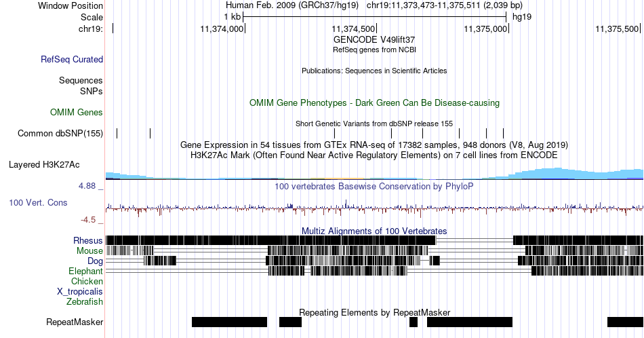Click the H3K27Ac Mark ENCODE track title

(374, 155)
